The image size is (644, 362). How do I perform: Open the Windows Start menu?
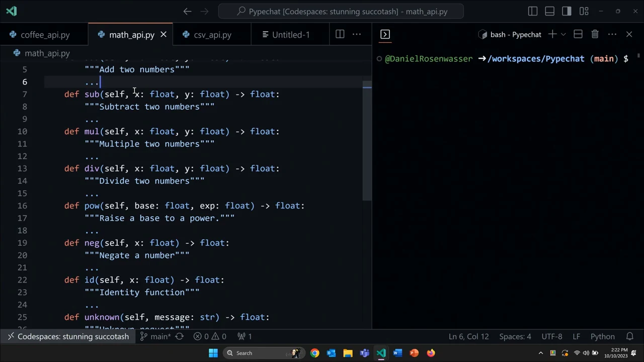[213, 353]
